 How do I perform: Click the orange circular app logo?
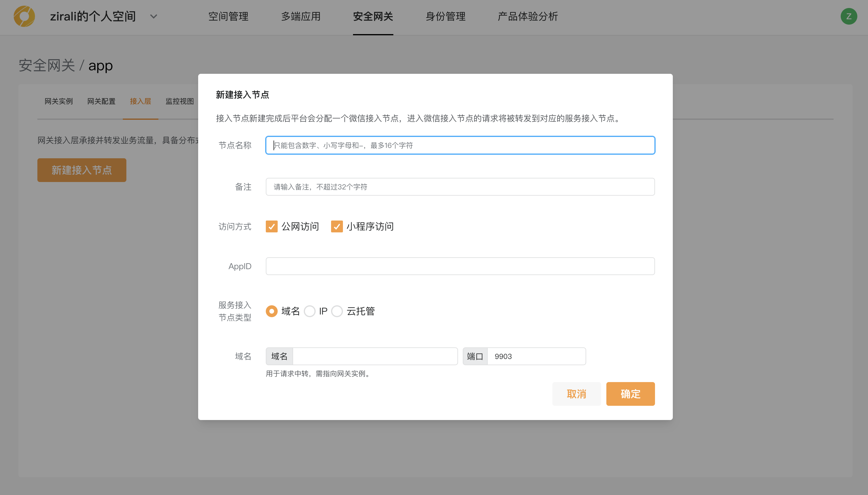point(24,16)
